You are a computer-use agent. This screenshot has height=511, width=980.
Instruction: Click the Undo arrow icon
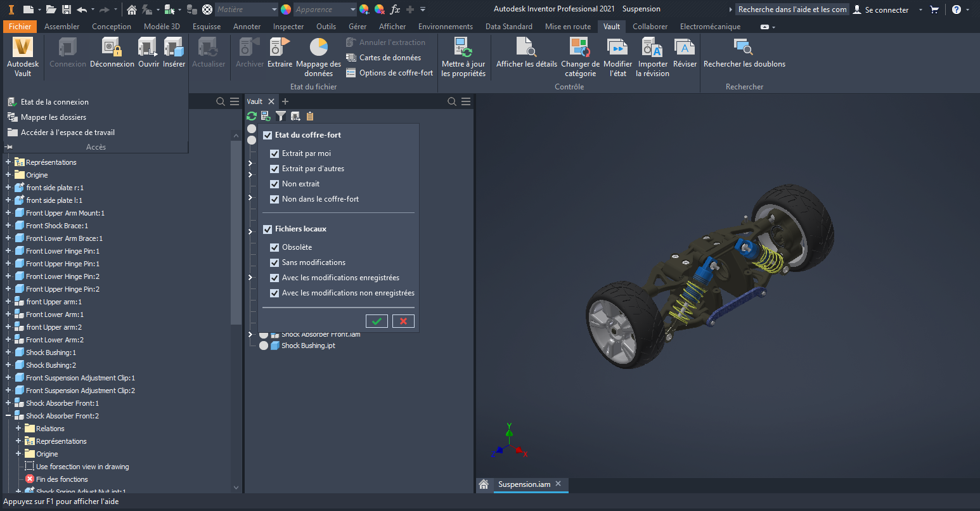pyautogui.click(x=82, y=10)
